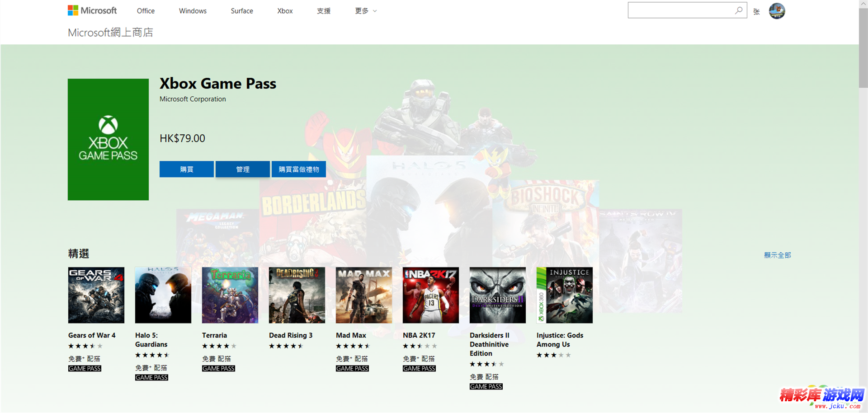The image size is (868, 413).
Task: Click the search magnifier icon
Action: (738, 10)
